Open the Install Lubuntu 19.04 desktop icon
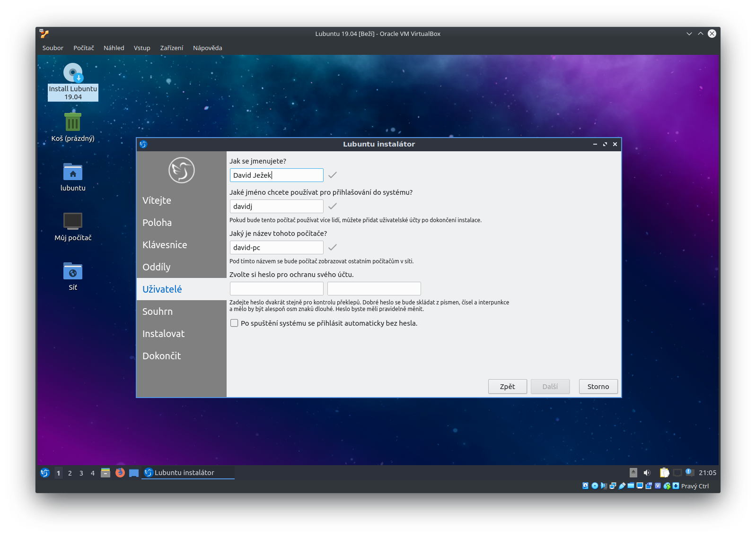Image resolution: width=756 pixels, height=537 pixels. pos(73,81)
